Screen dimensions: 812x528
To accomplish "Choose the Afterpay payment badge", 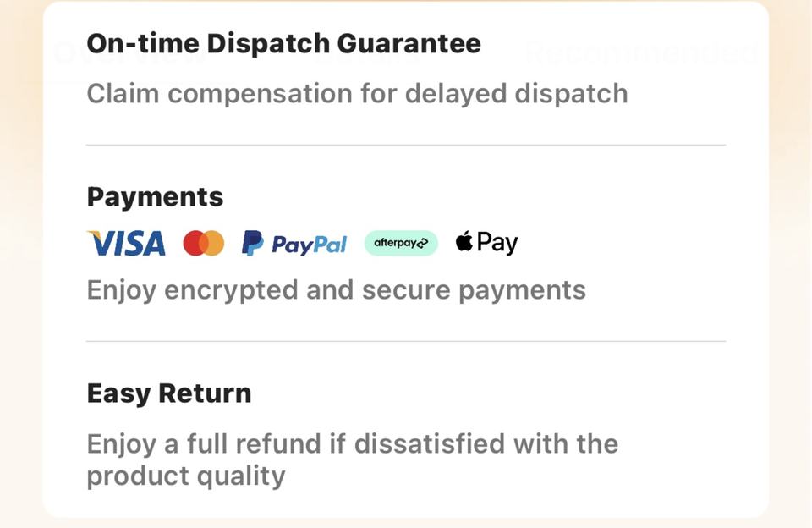I will (401, 244).
